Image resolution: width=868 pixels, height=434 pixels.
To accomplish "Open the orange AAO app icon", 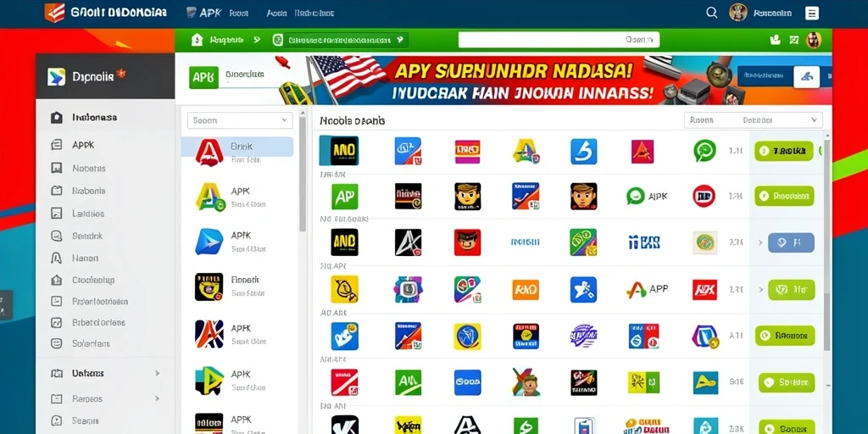I will pyautogui.click(x=526, y=290).
